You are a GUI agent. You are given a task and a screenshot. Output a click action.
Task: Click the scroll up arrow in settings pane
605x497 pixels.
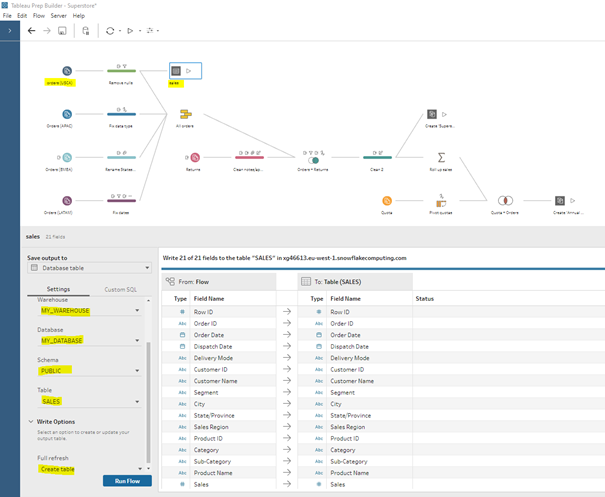(x=149, y=300)
